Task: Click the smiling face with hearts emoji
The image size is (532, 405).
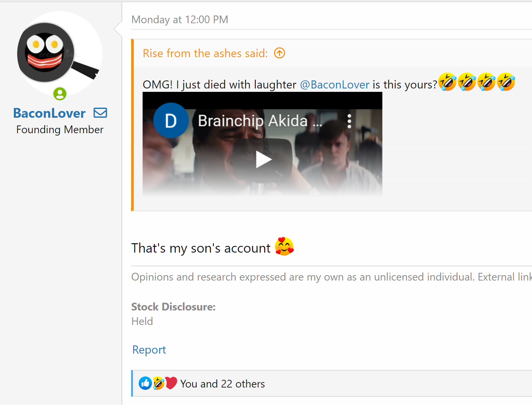Action: pyautogui.click(x=284, y=247)
